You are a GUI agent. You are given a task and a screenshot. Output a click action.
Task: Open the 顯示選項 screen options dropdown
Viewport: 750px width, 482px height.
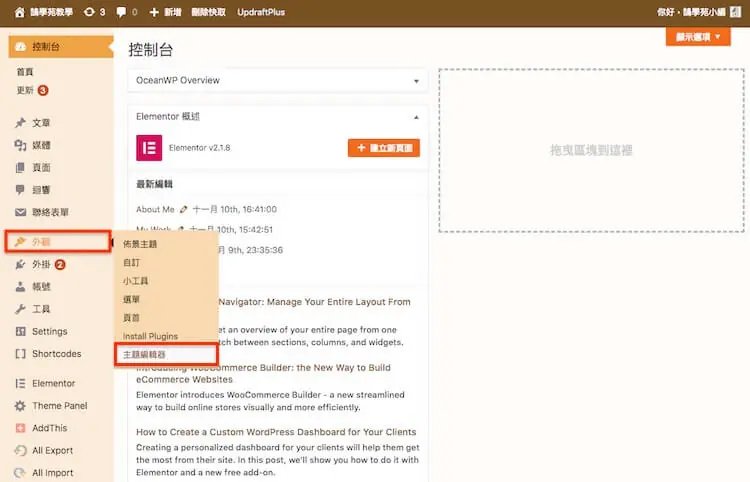[698, 37]
